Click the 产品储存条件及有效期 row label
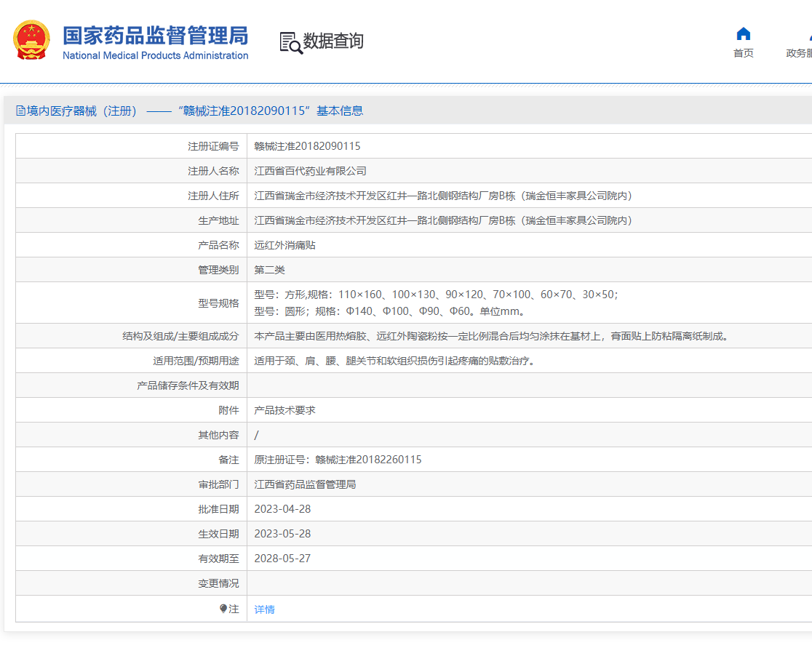The height and width of the screenshot is (648, 812). point(188,385)
